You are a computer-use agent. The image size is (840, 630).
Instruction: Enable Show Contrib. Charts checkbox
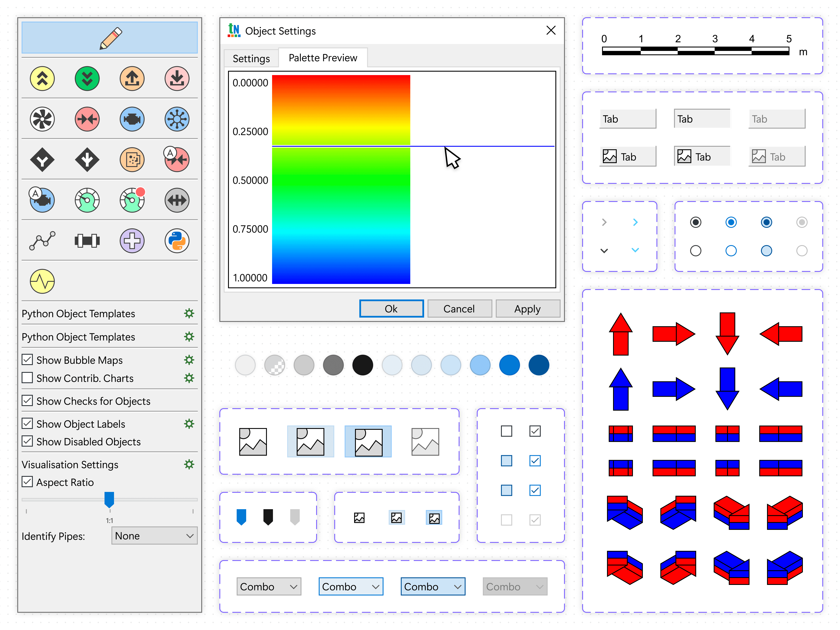point(27,378)
